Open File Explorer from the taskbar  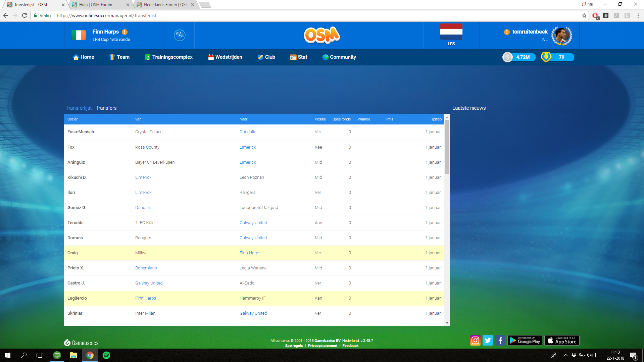coord(73,355)
